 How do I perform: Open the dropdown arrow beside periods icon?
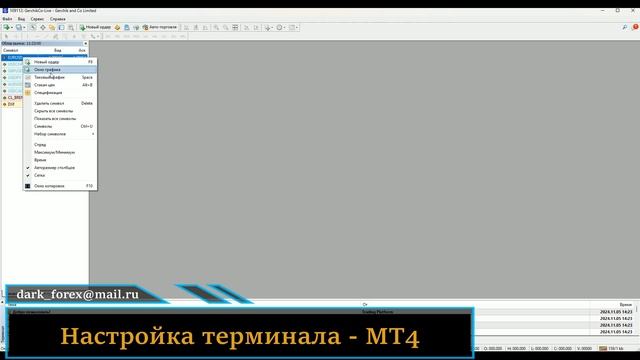(284, 27)
